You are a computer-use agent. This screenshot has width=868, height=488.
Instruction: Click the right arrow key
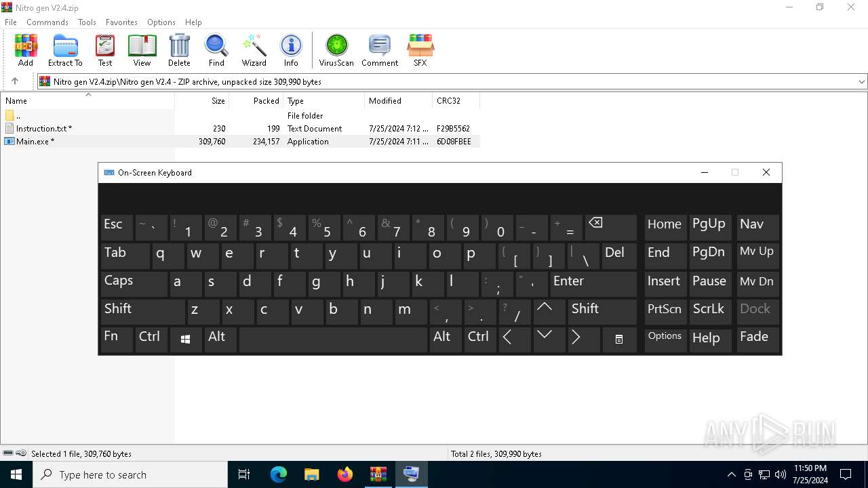point(583,339)
